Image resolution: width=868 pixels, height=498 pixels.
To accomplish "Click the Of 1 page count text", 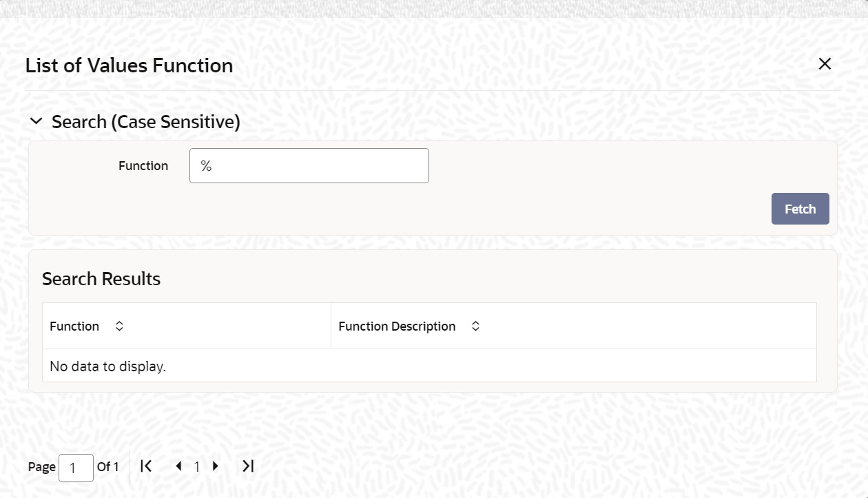I will (x=107, y=467).
